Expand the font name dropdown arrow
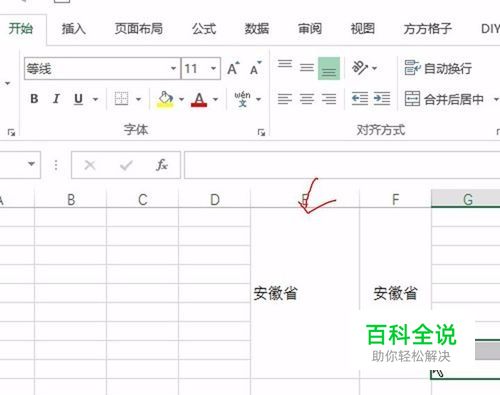The width and height of the screenshot is (500, 395). [x=174, y=69]
